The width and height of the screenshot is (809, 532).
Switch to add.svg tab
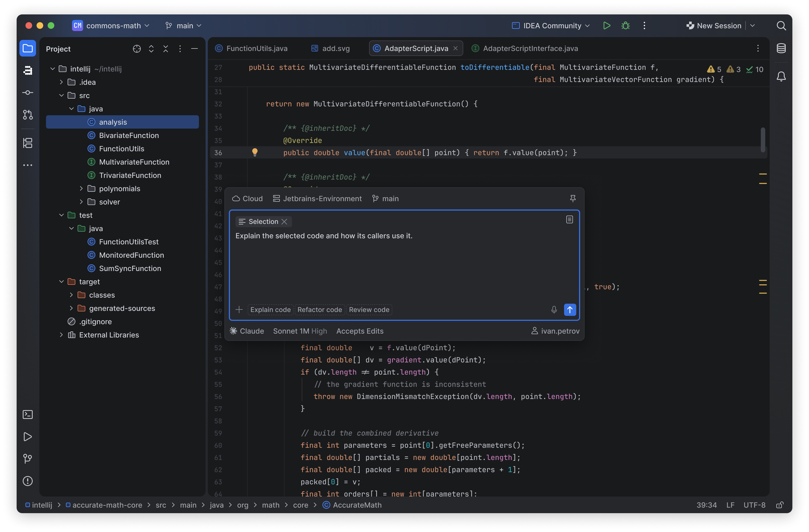pos(331,48)
